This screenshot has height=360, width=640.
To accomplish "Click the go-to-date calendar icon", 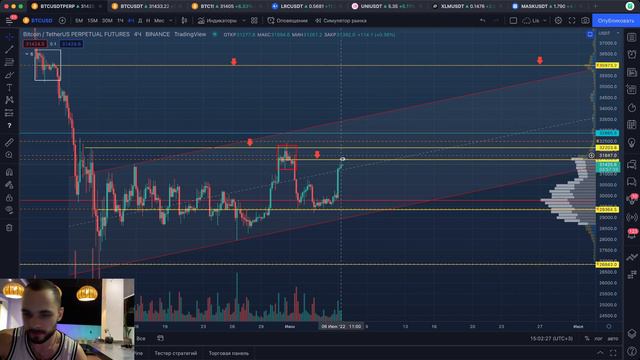I will click(160, 338).
